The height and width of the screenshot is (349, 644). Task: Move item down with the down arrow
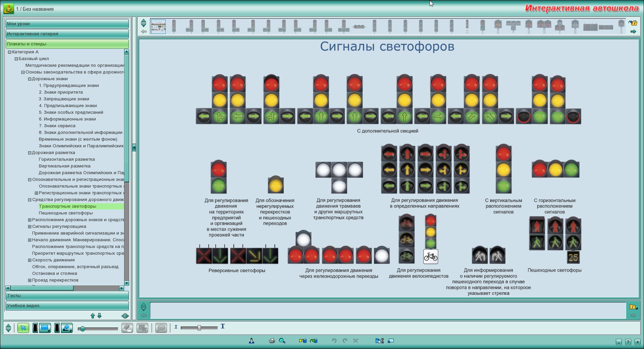click(99, 316)
